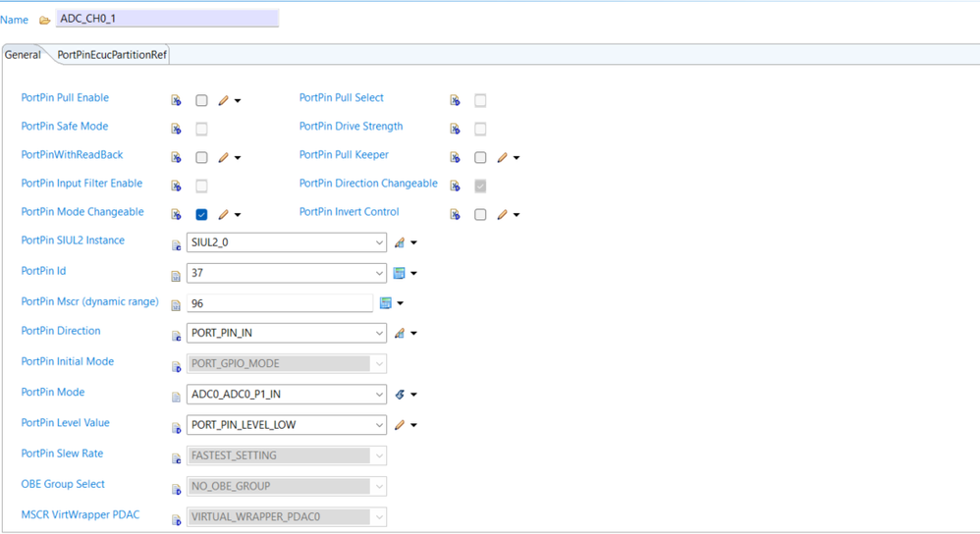Uncheck the PortPin Mode Changeable checkbox

pyautogui.click(x=201, y=215)
